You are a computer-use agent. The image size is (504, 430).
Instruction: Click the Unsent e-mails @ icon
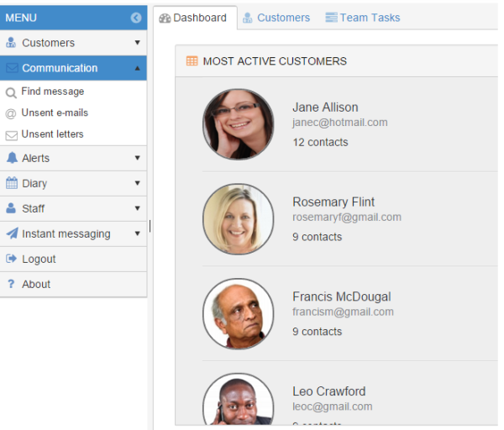[x=11, y=113]
